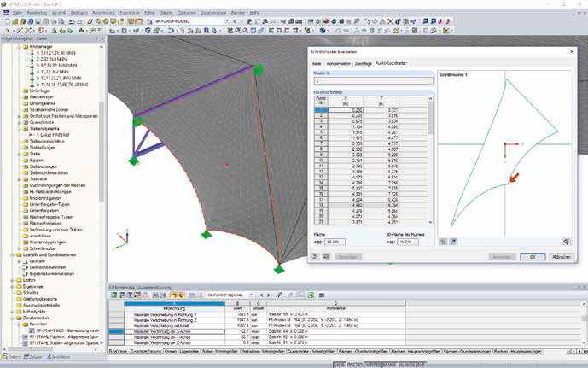Screen dimensions: 588x368
Task: Open the Zuschläge tab in dialog
Action: tap(363, 64)
